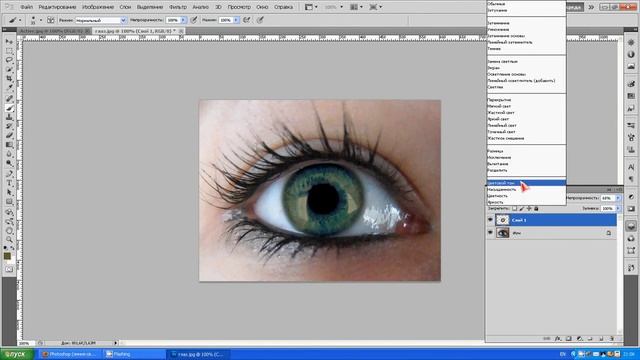Viewport: 640px width, 360px height.
Task: Select the Crop tool
Action: tap(9, 78)
